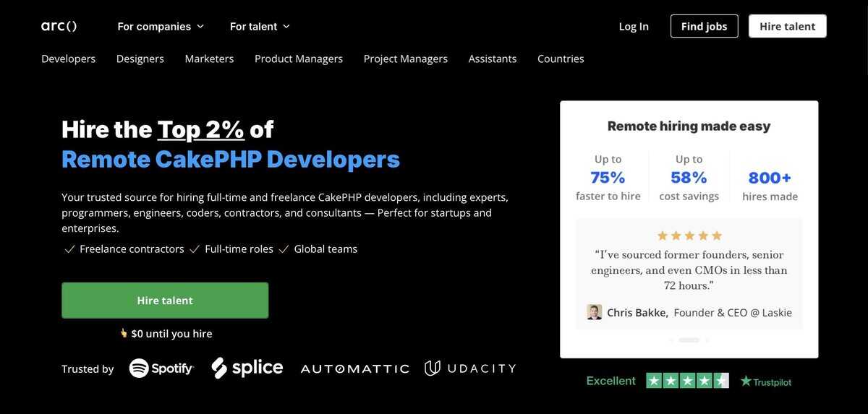Click the Spotify logo
868x414 pixels.
(161, 368)
